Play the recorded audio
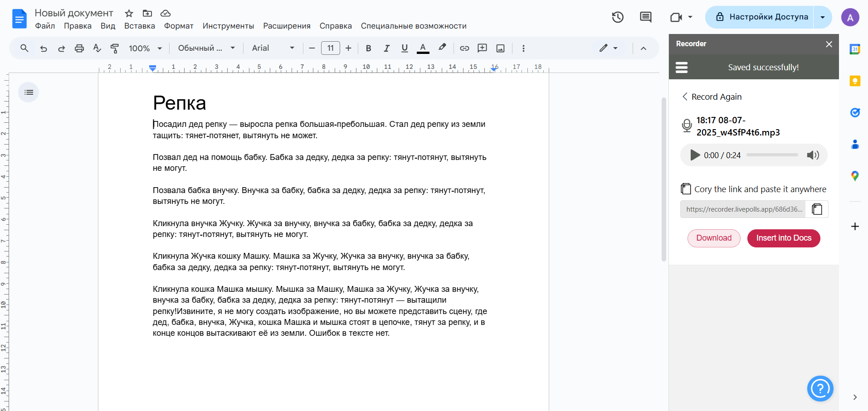This screenshot has width=868, height=411. (695, 155)
